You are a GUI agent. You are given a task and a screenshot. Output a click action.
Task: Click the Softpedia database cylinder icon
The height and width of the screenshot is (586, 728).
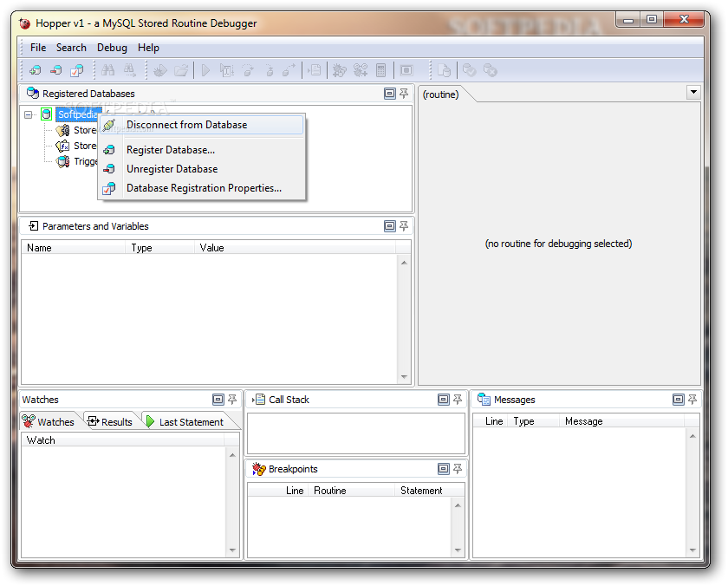[x=47, y=114]
